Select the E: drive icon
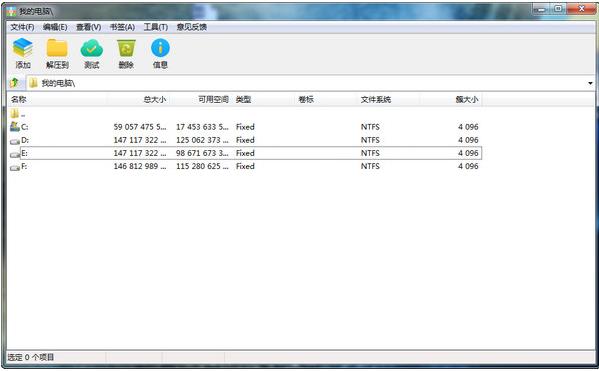The image size is (599, 371). 15,154
